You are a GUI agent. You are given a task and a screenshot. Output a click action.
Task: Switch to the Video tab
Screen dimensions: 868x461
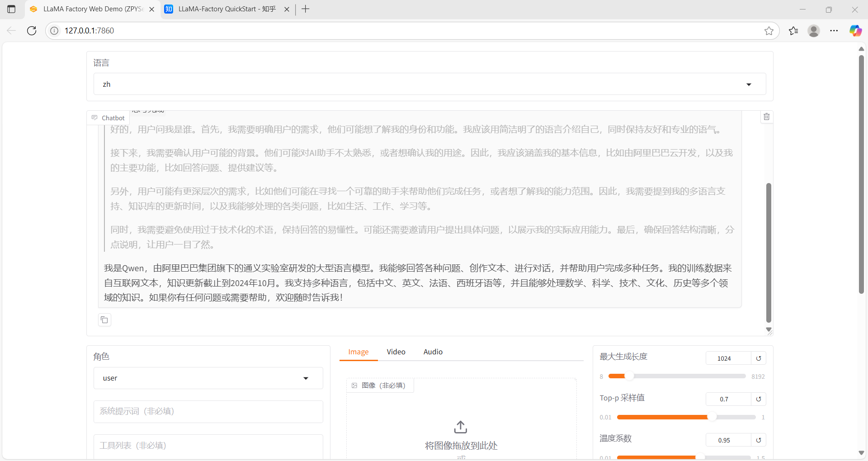pyautogui.click(x=396, y=352)
